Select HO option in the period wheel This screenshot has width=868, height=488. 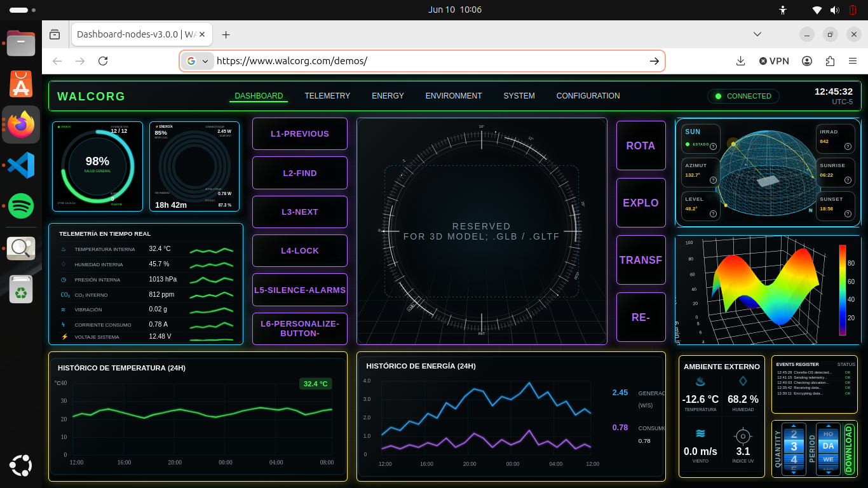[828, 434]
